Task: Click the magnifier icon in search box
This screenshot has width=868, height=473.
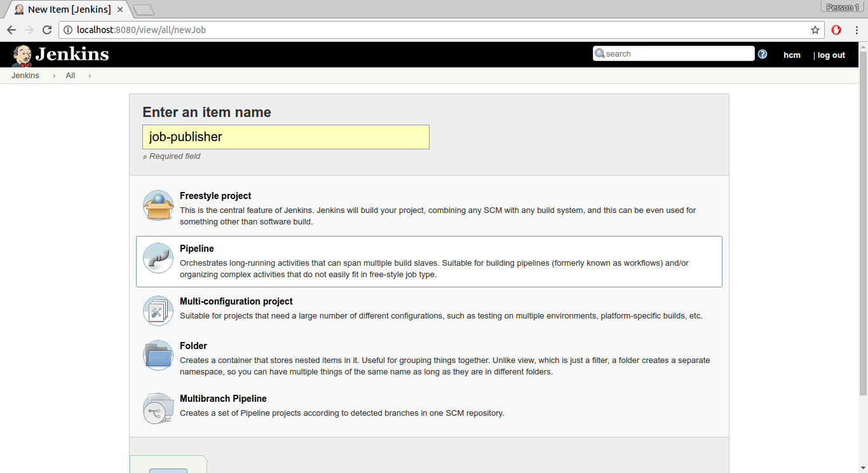Action: (599, 54)
